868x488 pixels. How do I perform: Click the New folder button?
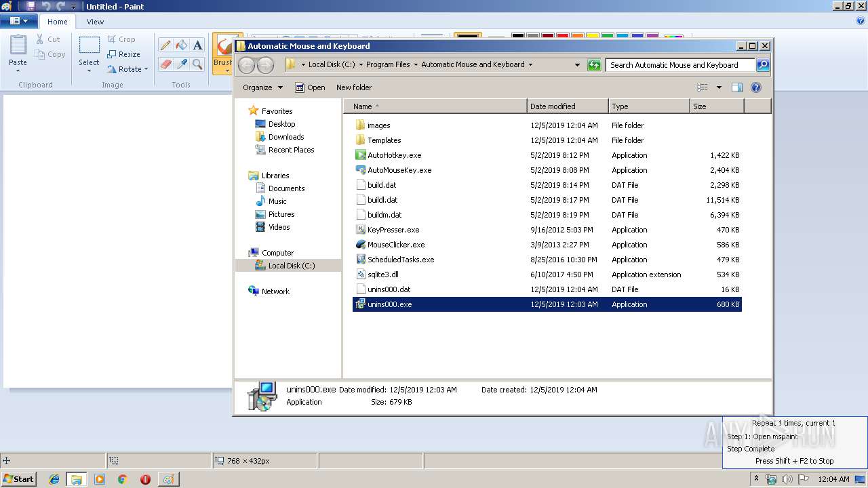pyautogui.click(x=354, y=87)
